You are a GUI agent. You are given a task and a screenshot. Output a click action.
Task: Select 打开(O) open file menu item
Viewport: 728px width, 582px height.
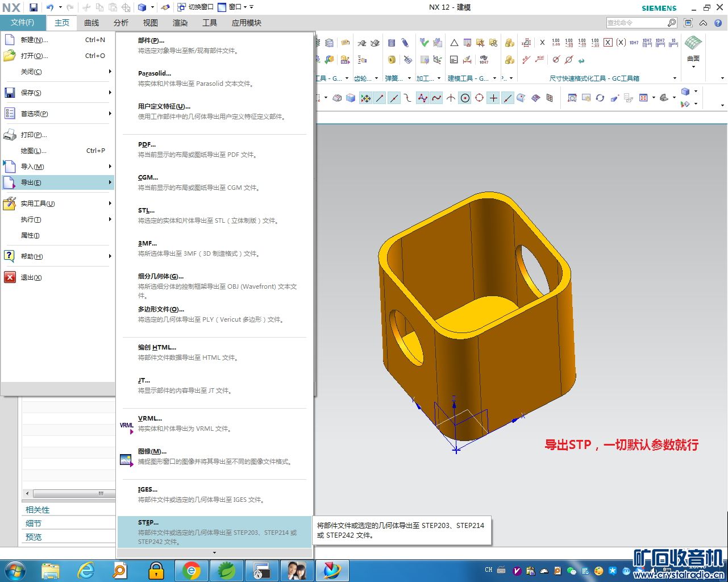57,56
